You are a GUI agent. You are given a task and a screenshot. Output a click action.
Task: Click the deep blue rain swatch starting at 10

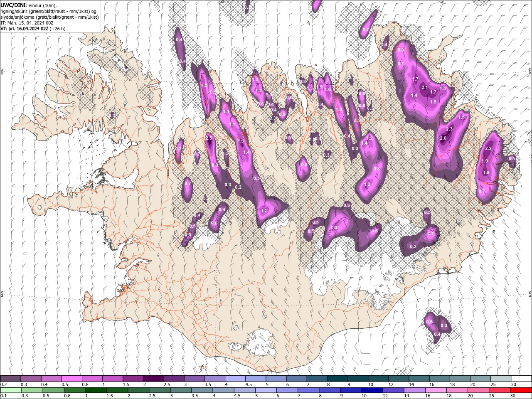point(372,390)
